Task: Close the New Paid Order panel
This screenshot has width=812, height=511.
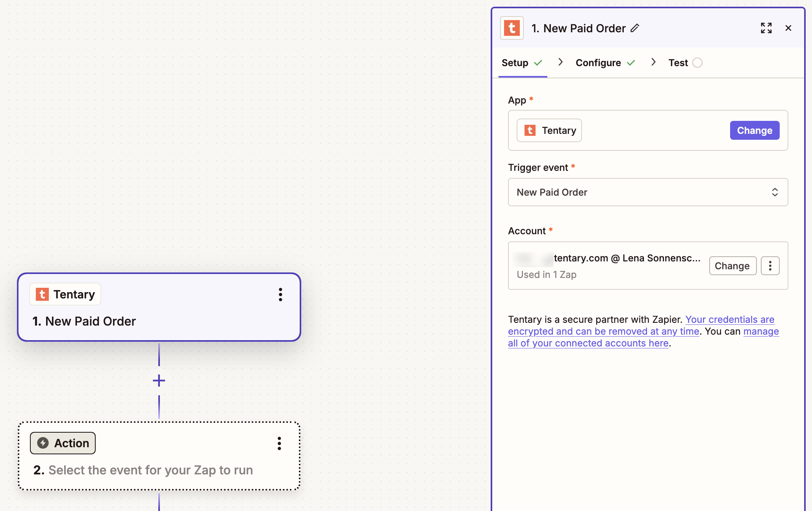Action: pos(788,28)
